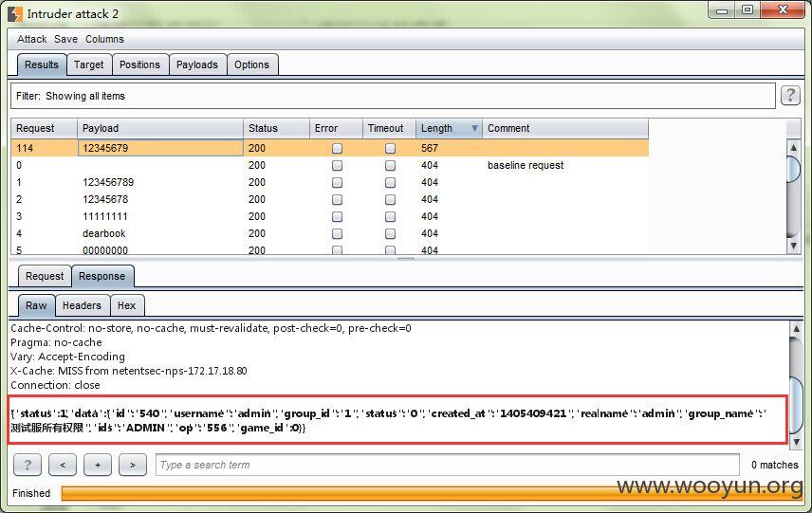Toggle Timeout checkbox for request 114
The image size is (812, 513).
click(x=390, y=149)
